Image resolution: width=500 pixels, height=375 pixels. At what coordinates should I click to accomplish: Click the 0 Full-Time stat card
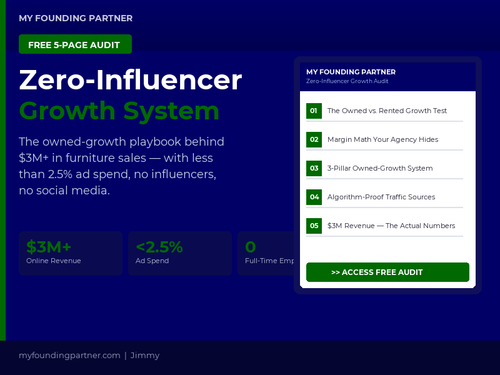click(266, 253)
